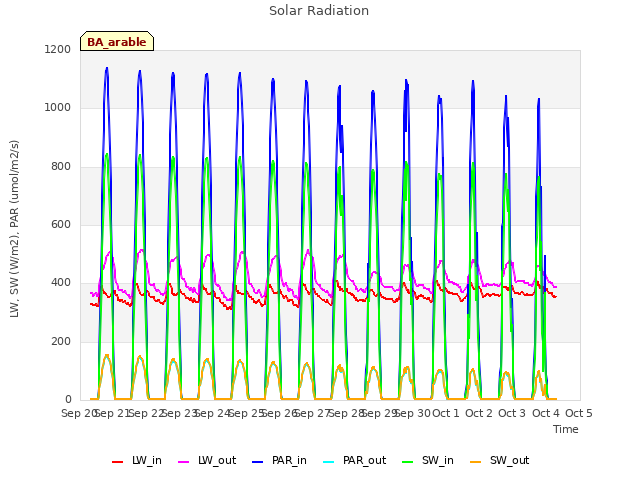The width and height of the screenshot is (640, 480).
Task: Click the SW_out orange legend swatch
Action: (476, 462)
